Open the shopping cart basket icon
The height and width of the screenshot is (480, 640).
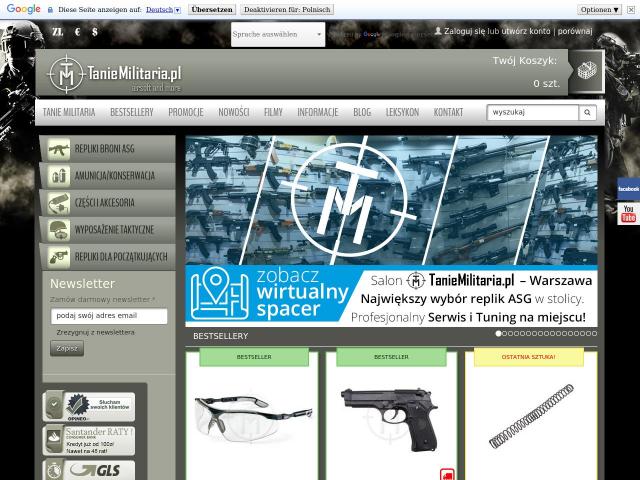click(x=587, y=71)
